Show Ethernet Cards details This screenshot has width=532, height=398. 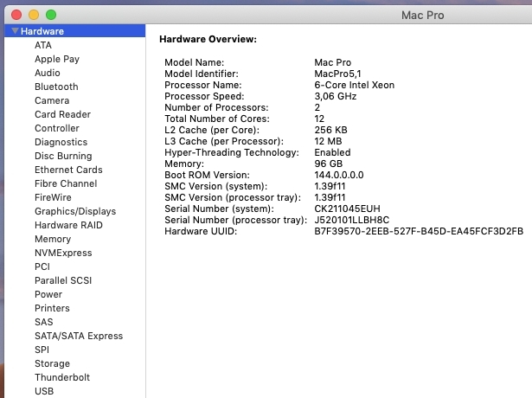pos(68,170)
